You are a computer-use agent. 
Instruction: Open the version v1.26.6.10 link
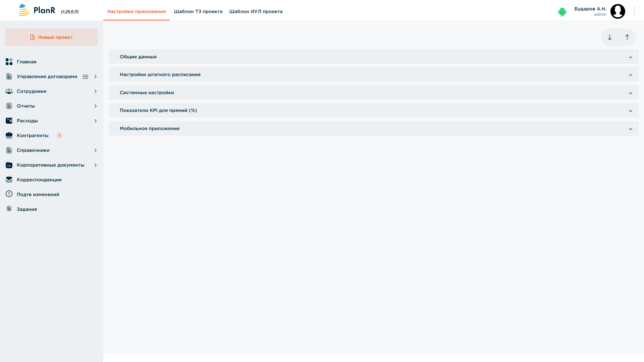[x=69, y=11]
